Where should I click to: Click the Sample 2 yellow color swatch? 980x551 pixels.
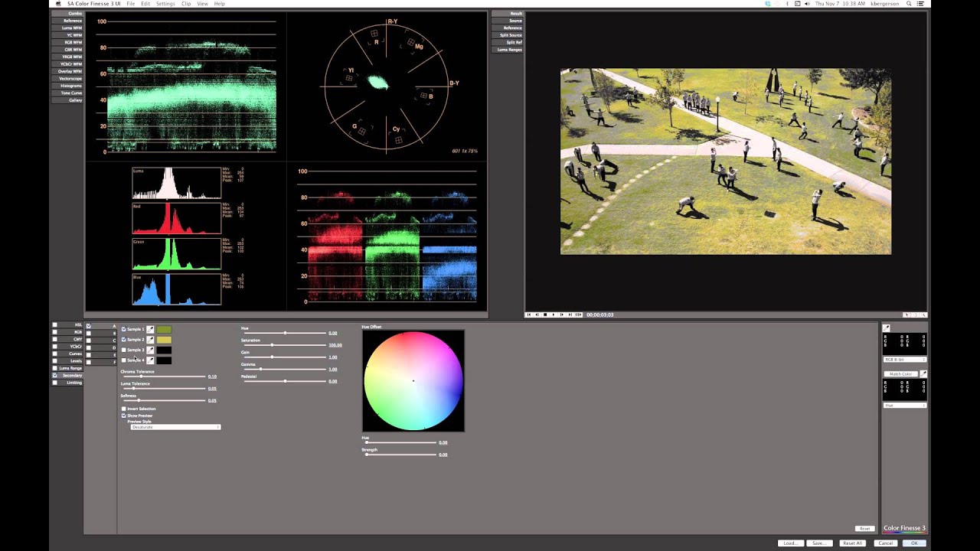coord(164,340)
